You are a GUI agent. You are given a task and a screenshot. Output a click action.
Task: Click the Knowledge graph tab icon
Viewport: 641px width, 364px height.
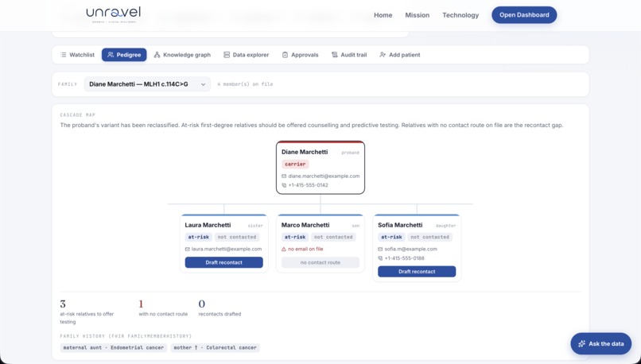click(x=157, y=55)
